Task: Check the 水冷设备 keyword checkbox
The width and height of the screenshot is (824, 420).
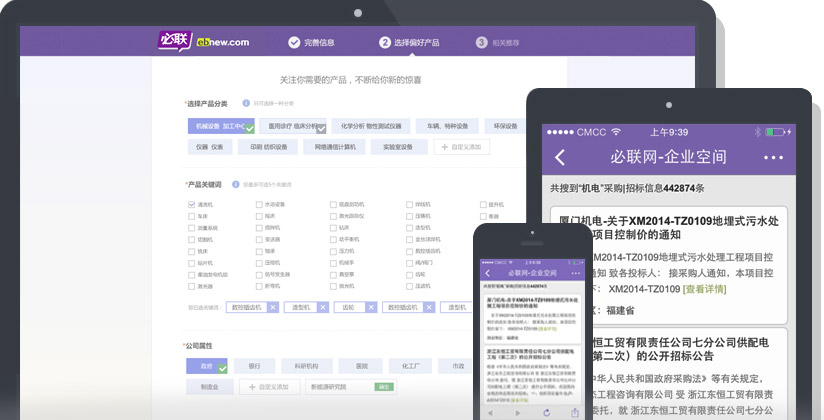Action: pyautogui.click(x=259, y=204)
